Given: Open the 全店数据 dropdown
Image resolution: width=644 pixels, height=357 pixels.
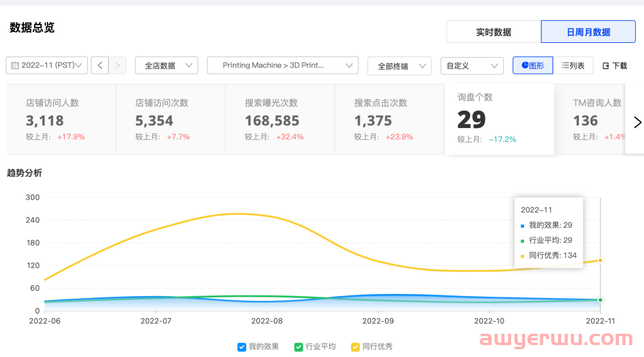Looking at the screenshot, I should pyautogui.click(x=166, y=66).
